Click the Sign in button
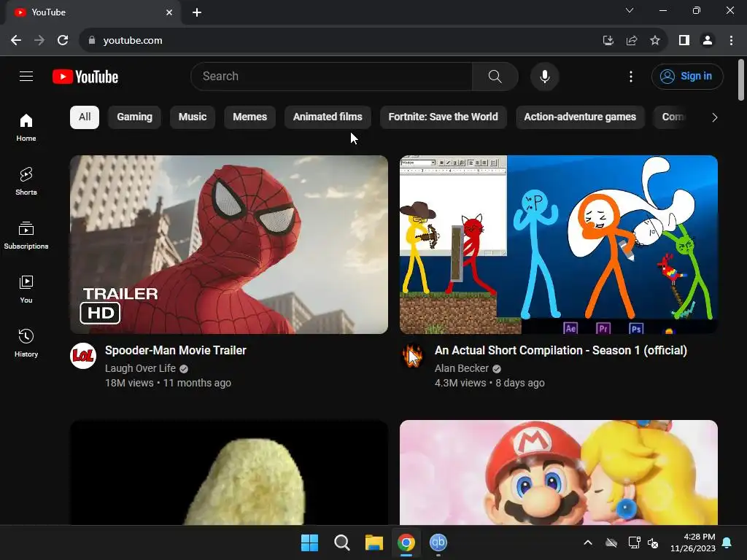The width and height of the screenshot is (747, 560). pyautogui.click(x=687, y=76)
